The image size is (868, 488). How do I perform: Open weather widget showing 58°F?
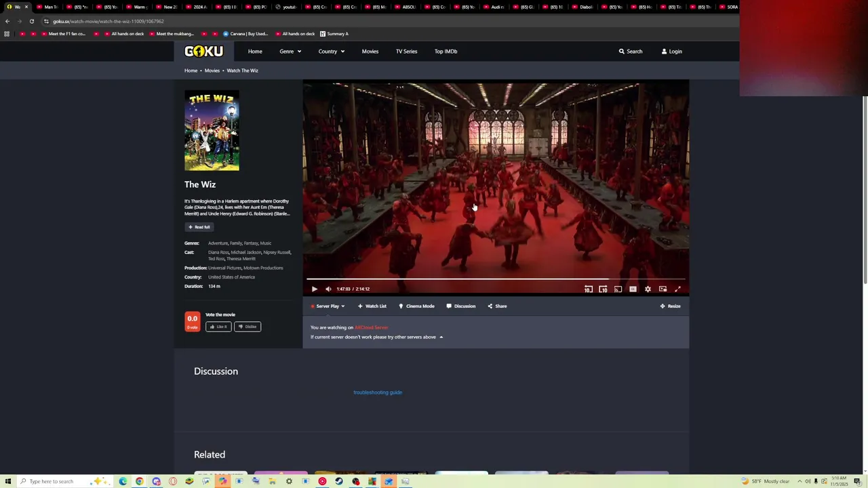(766, 481)
